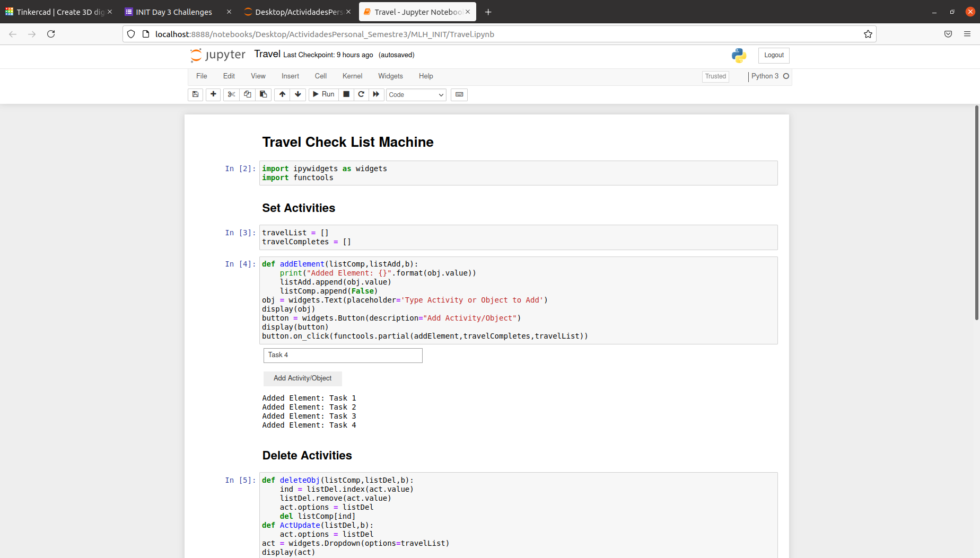Go forward in browser history

tap(32, 34)
